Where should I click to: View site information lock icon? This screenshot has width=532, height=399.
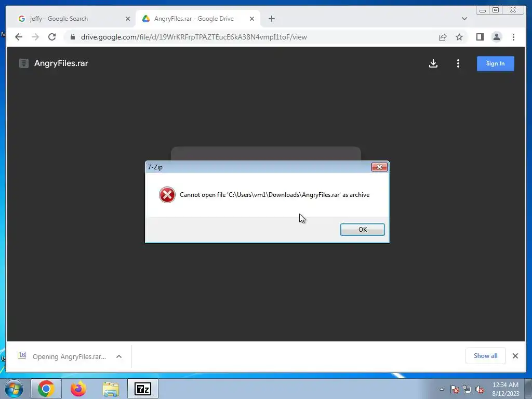pyautogui.click(x=73, y=37)
